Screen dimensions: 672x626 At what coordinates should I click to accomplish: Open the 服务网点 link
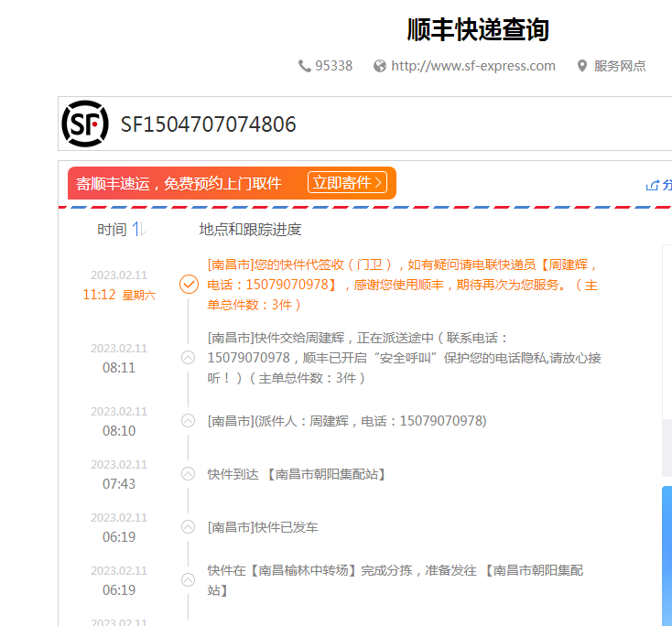pos(619,66)
